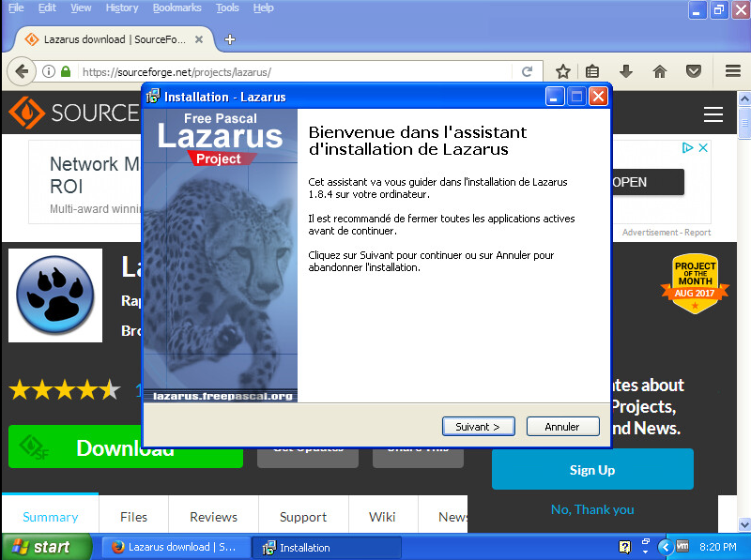751x560 pixels.
Task: Open the Firefox hamburger menu
Action: (x=733, y=72)
